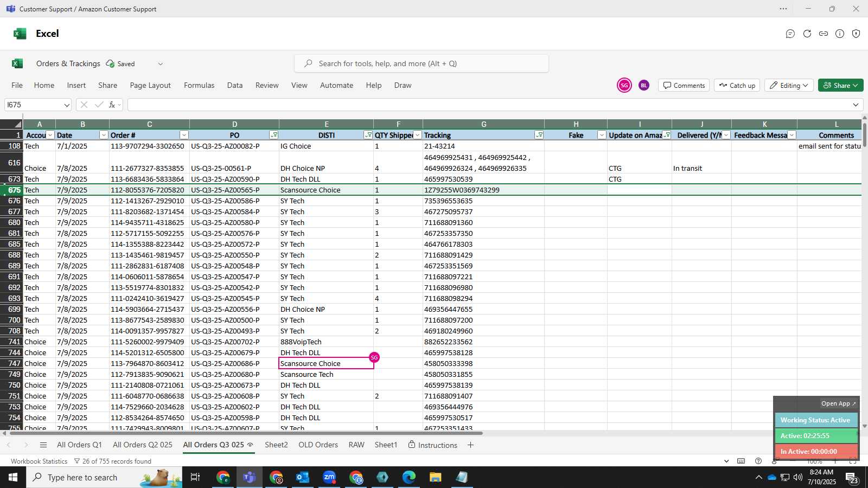Click Open App in tracker widget
The image size is (868, 488).
pos(838,403)
